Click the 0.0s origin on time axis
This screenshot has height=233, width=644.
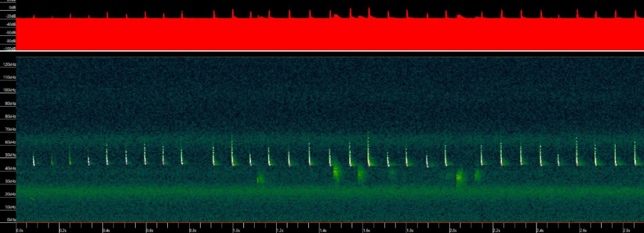(x=19, y=230)
